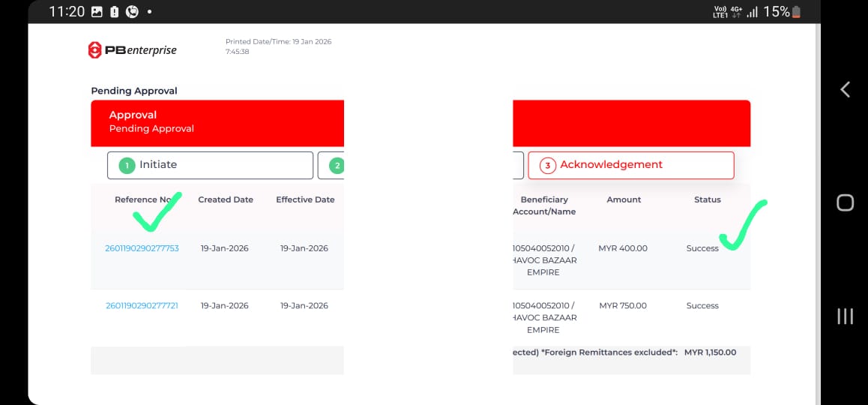This screenshot has height=405, width=868.
Task: Click the Status column header
Action: pos(707,199)
